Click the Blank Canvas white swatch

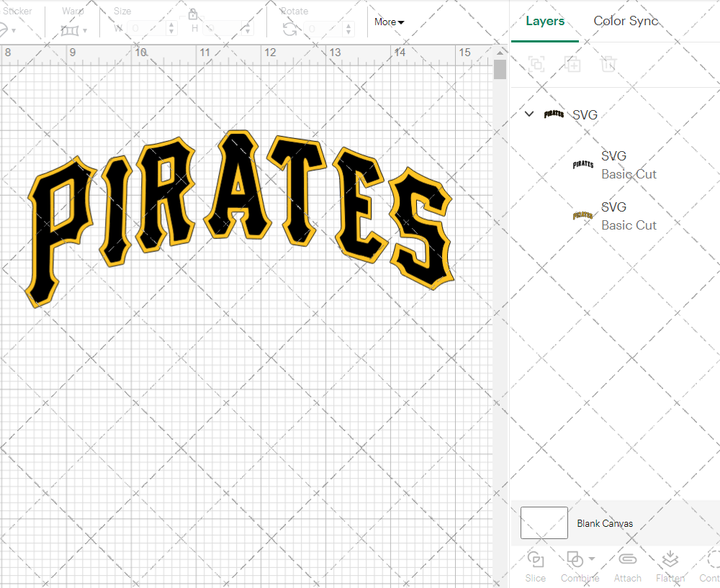[x=544, y=523]
